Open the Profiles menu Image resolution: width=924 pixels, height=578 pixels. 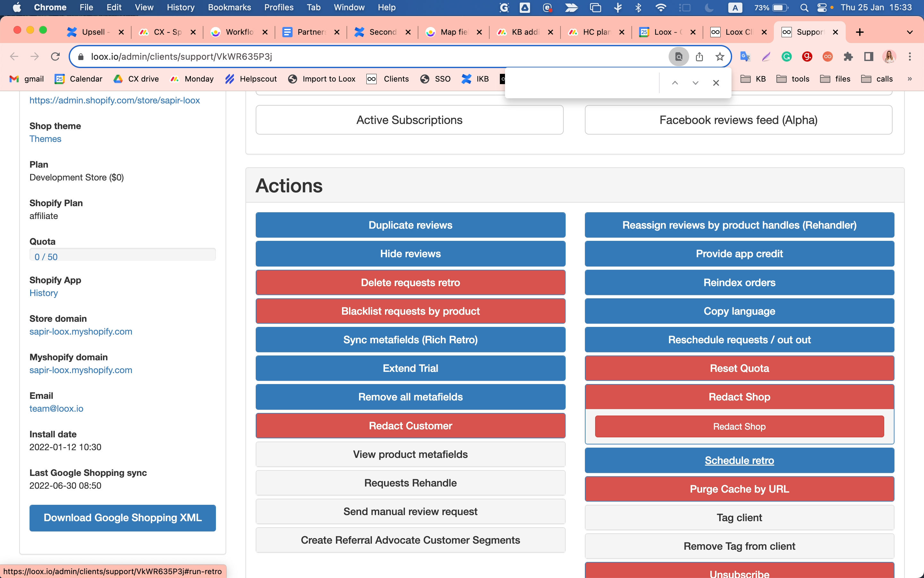pos(279,8)
